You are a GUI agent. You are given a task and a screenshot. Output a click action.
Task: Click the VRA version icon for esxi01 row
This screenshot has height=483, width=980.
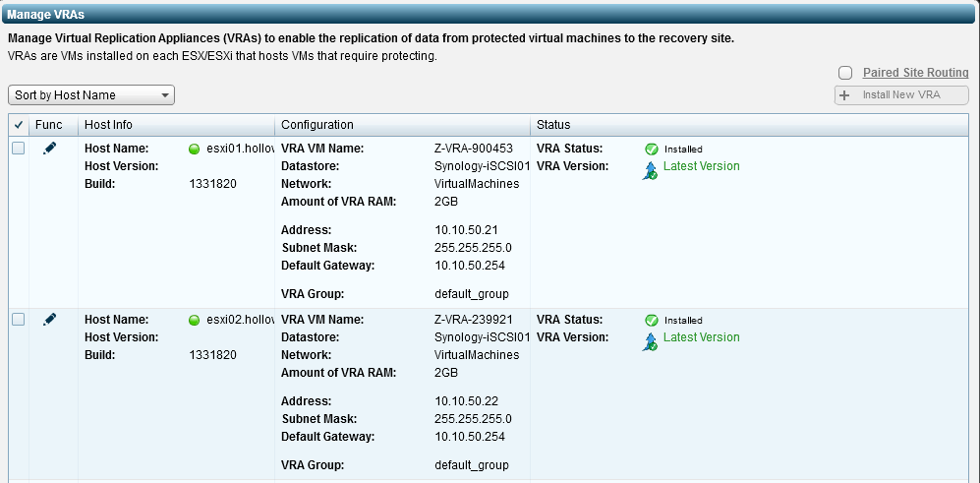click(x=650, y=169)
